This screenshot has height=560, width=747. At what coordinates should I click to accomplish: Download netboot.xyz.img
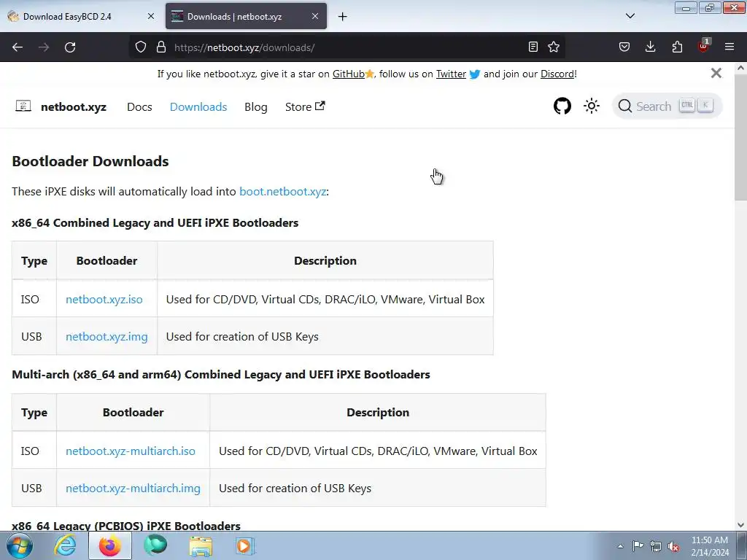[x=107, y=336]
